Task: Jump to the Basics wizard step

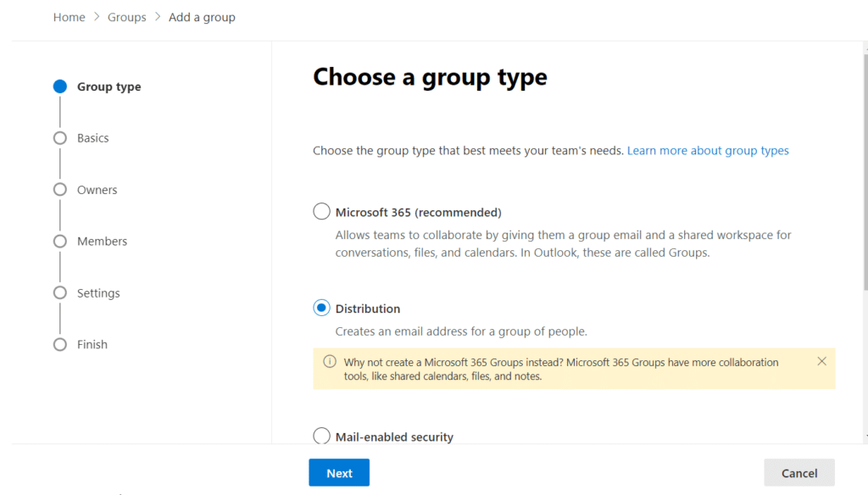Action: [x=93, y=138]
